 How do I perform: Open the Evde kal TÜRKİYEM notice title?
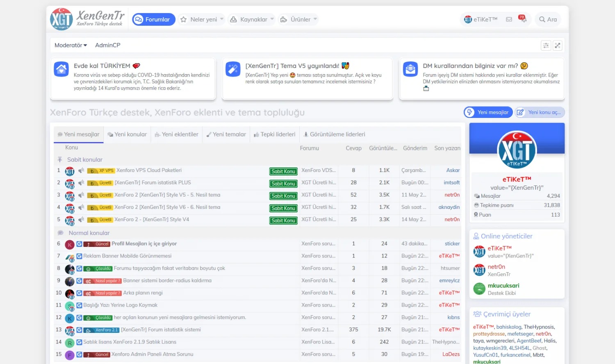pyautogui.click(x=102, y=66)
